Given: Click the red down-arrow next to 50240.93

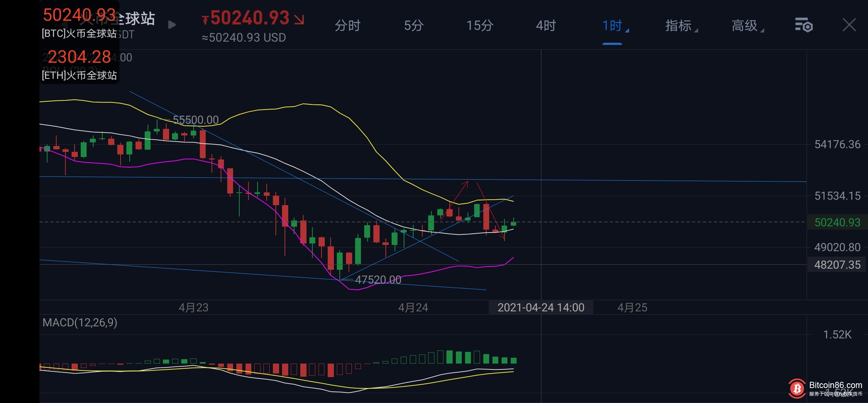Looking at the screenshot, I should 299,19.
